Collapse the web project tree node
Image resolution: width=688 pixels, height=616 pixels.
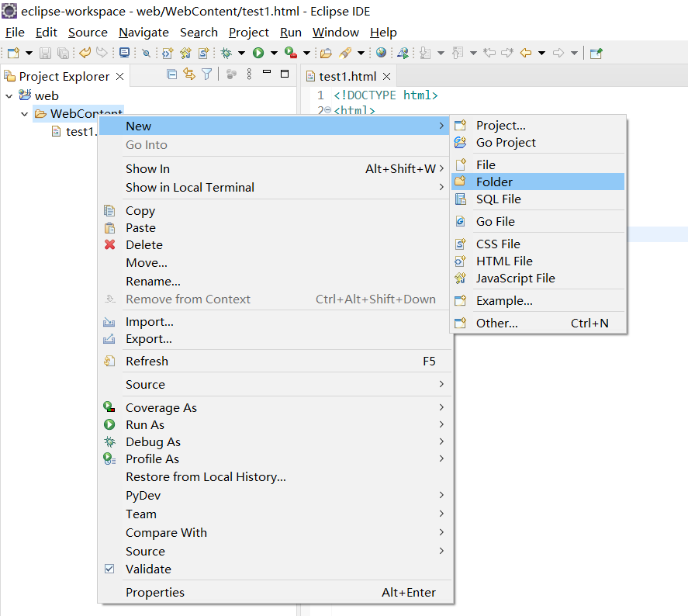pyautogui.click(x=9, y=95)
